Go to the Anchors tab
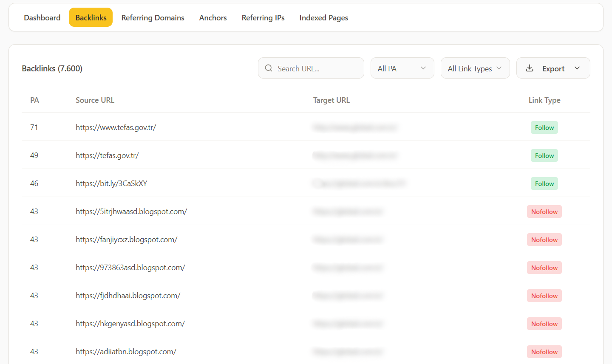 (213, 18)
